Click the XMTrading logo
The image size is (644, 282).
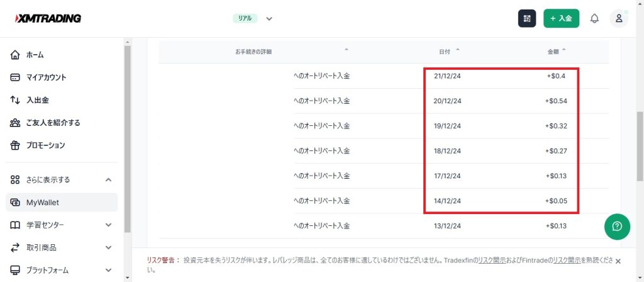tap(48, 18)
